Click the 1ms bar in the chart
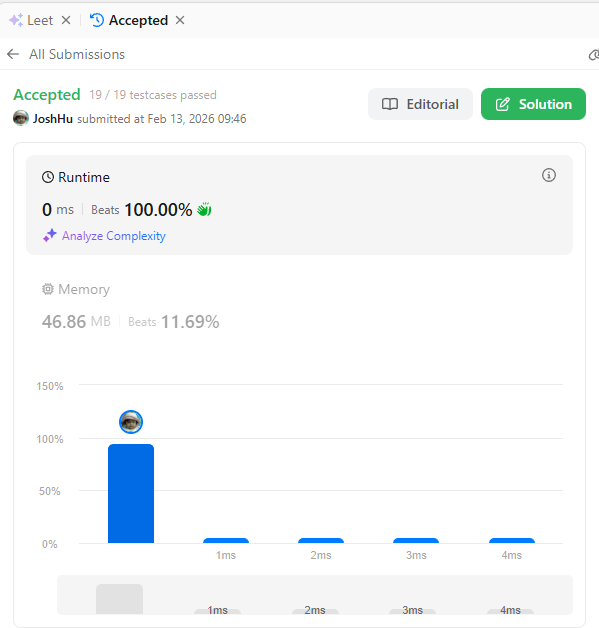599x628 pixels. tap(226, 541)
